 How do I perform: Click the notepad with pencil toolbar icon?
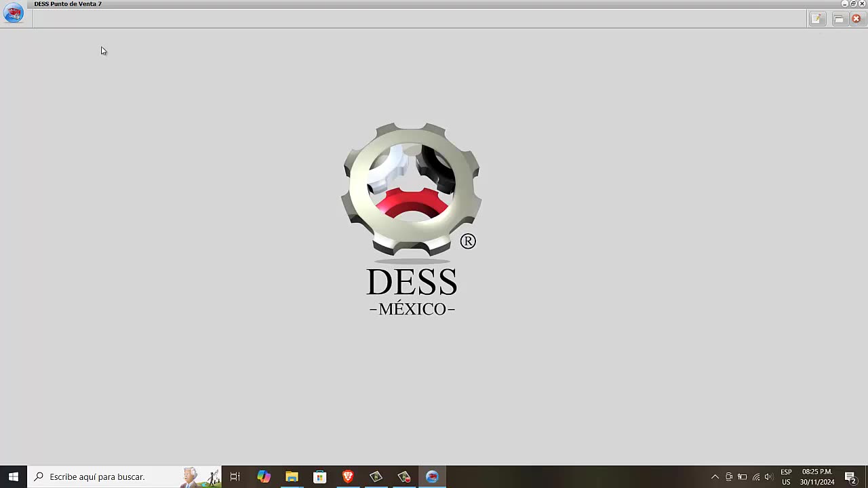(x=817, y=19)
